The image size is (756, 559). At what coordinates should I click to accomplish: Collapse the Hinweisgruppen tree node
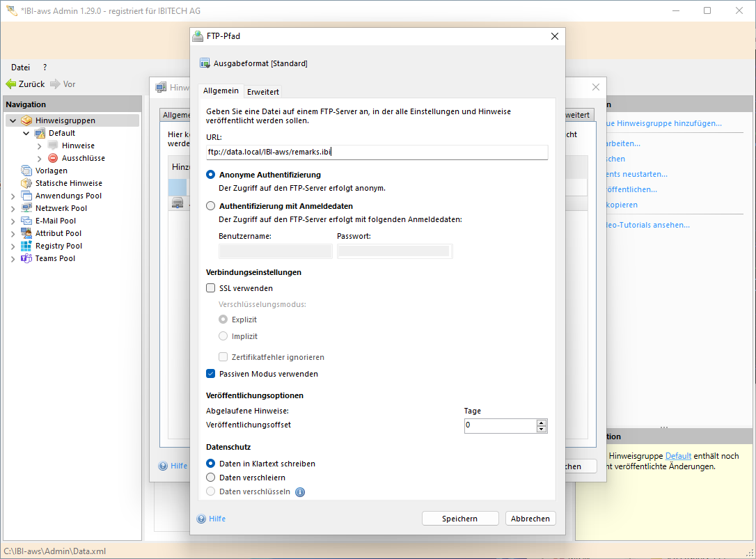13,120
